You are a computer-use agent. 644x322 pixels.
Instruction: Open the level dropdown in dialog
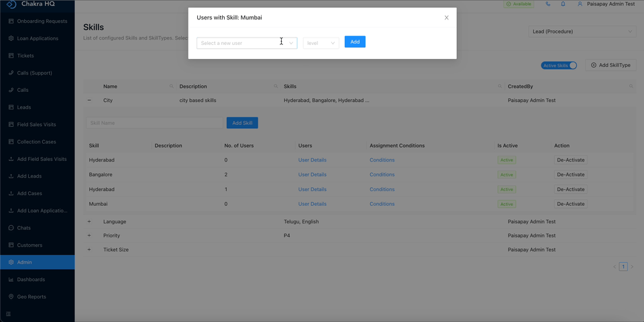(321, 43)
